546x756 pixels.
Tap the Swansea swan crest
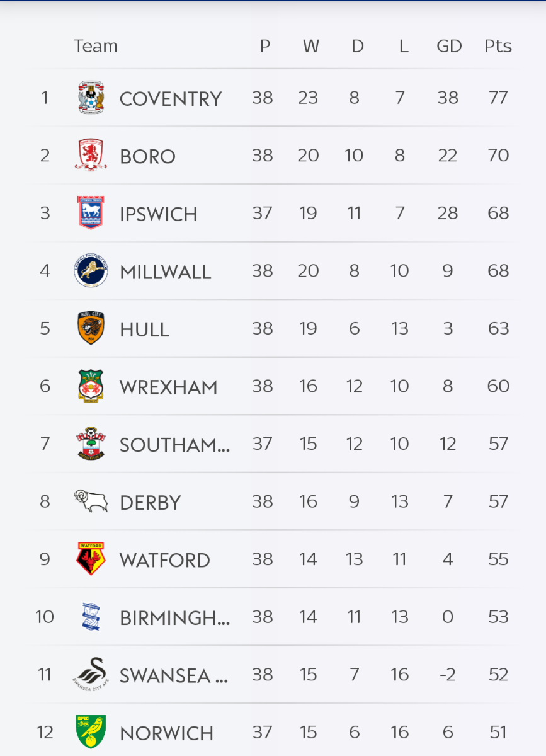coord(89,674)
